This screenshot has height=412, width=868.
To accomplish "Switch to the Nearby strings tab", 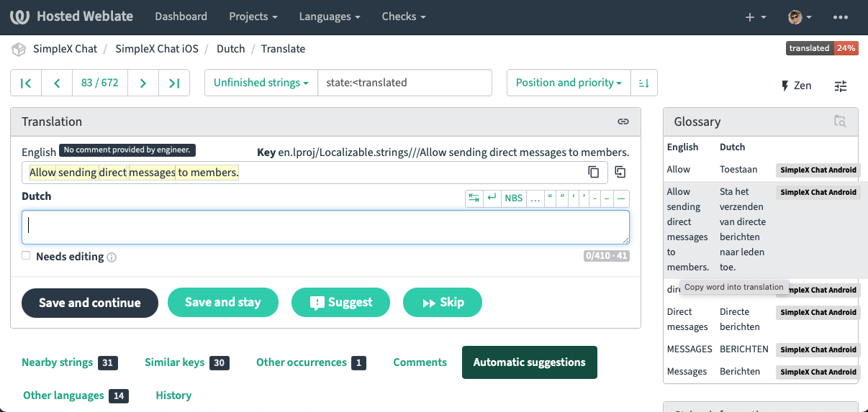I will point(58,362).
